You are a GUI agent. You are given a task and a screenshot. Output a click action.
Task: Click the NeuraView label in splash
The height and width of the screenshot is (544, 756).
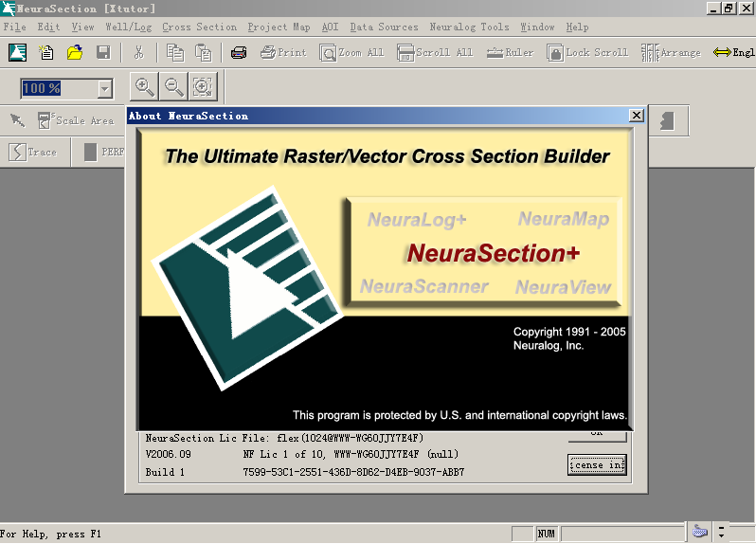[x=563, y=287]
